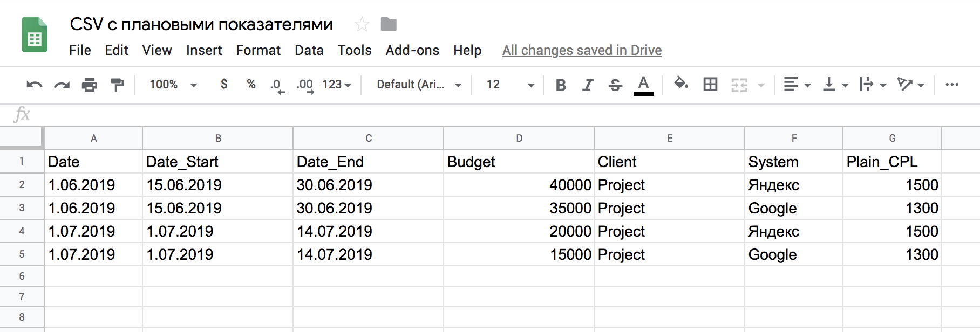Click the Undo arrow icon
The height and width of the screenshot is (332, 980).
[35, 85]
